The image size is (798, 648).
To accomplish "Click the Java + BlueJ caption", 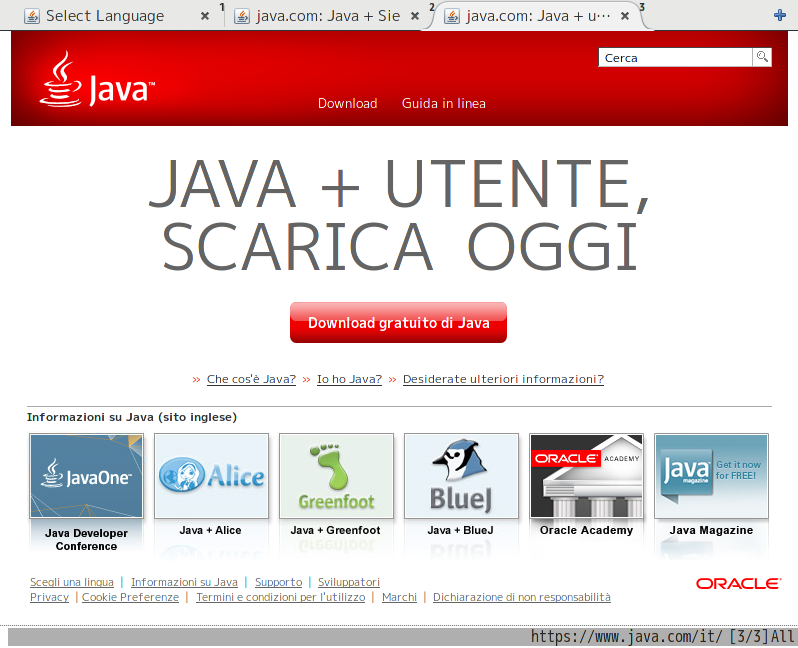I will click(x=461, y=530).
